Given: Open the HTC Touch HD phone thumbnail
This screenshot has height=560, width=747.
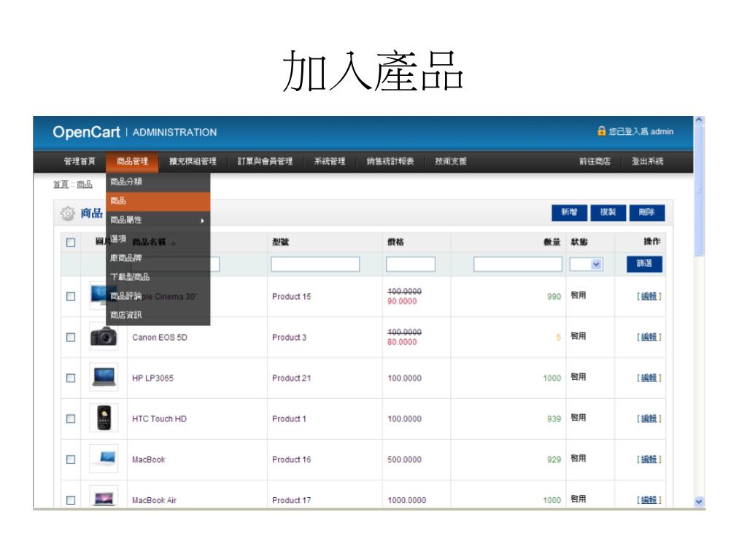Looking at the screenshot, I should (x=104, y=418).
